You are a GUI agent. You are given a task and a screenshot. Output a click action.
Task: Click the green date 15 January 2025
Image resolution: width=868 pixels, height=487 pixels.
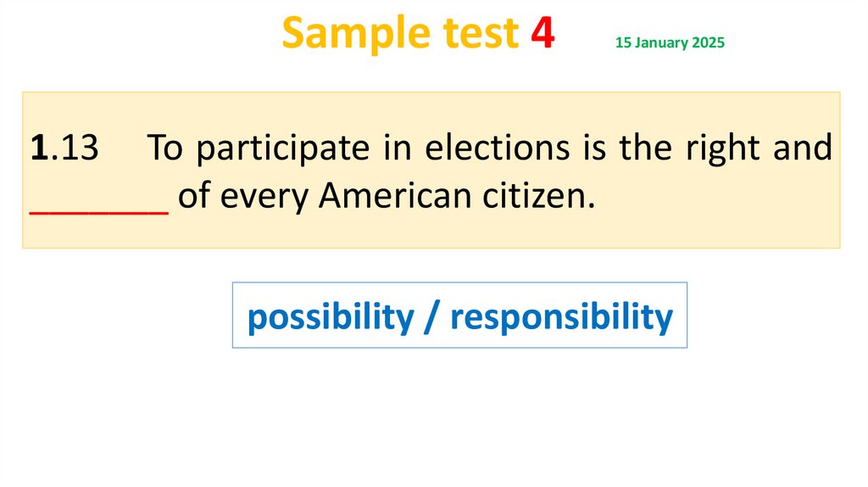click(670, 42)
